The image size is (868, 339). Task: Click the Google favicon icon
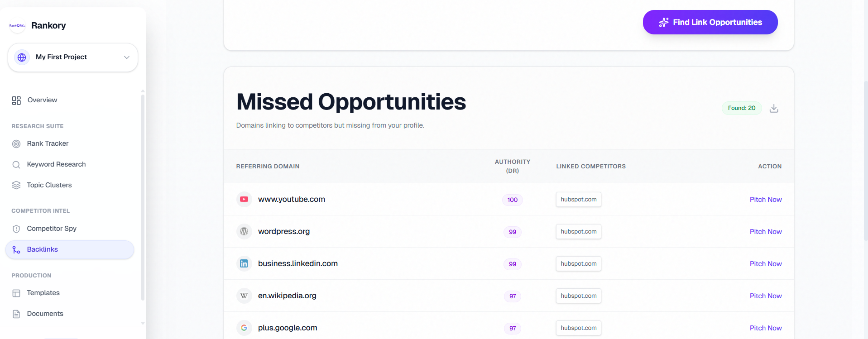(244, 328)
